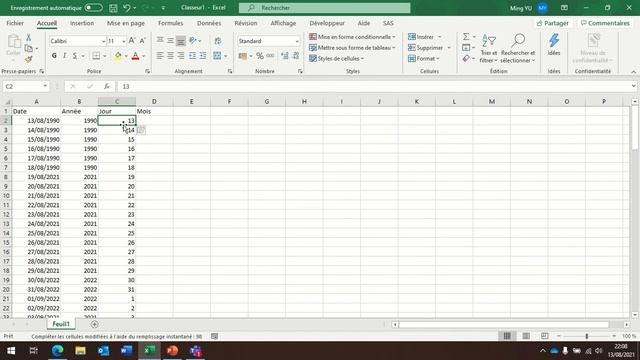Open Mise en forme conditionnelle menu
Screen dimensions: 640x360
pyautogui.click(x=352, y=37)
